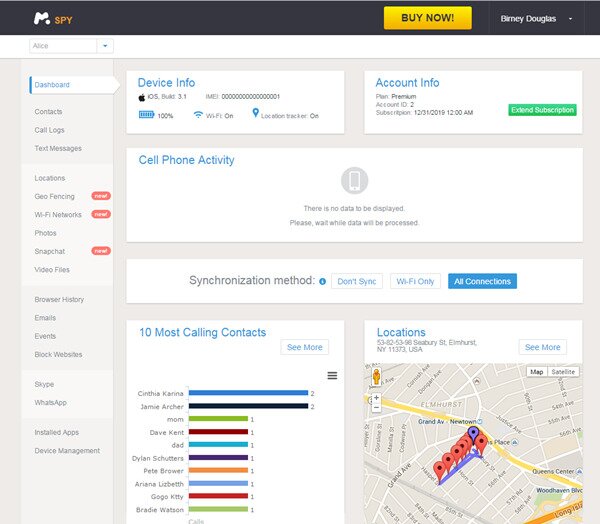600x524 pixels.
Task: Open Text Messages in sidebar
Action: tap(58, 149)
